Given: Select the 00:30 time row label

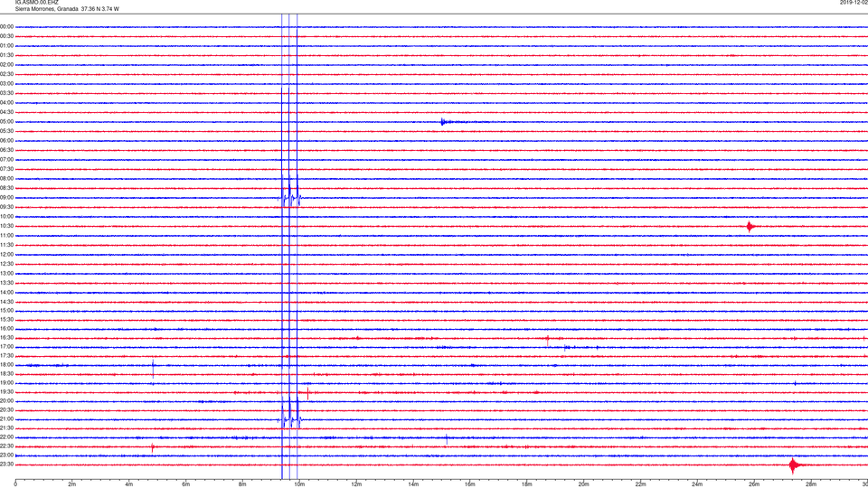Looking at the screenshot, I should [x=6, y=36].
